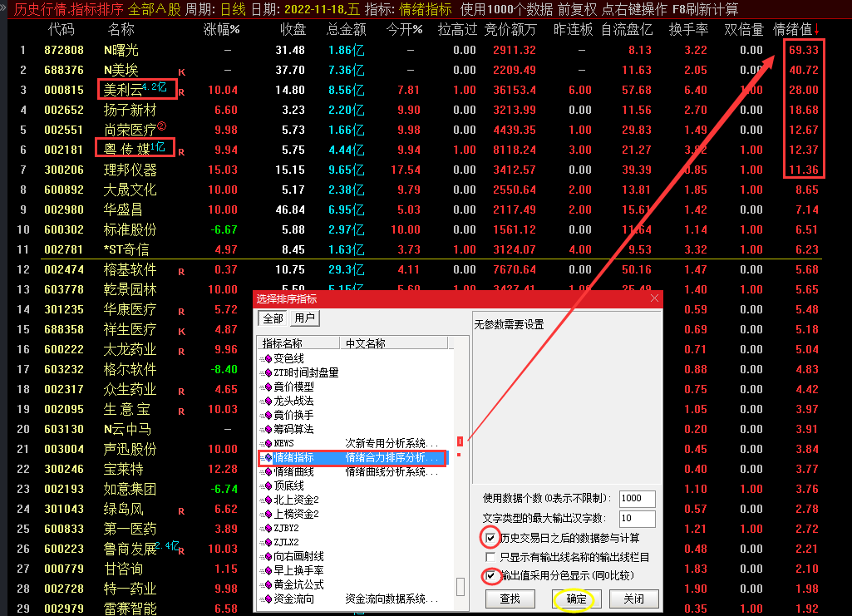Click the purple diamond icon beside 变色线

[268, 358]
